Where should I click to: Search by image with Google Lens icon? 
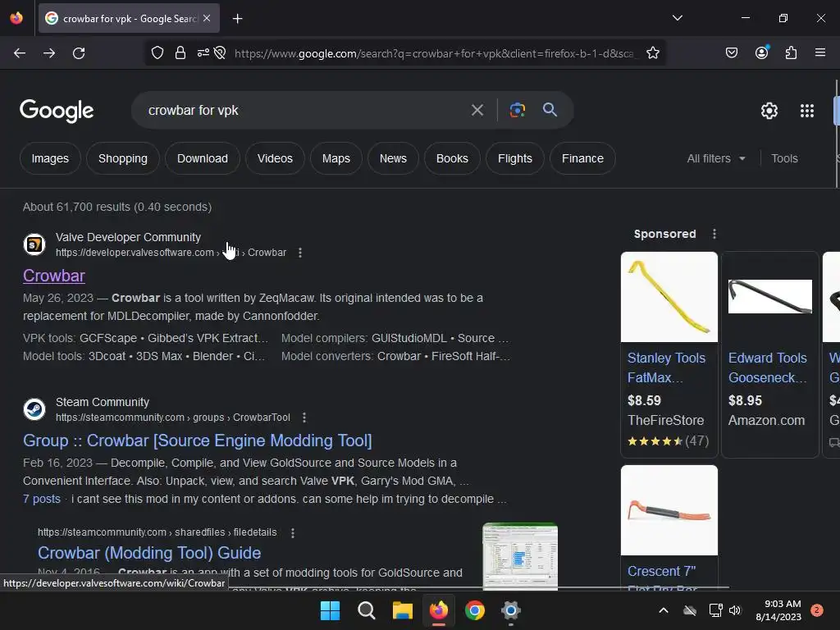517,111
